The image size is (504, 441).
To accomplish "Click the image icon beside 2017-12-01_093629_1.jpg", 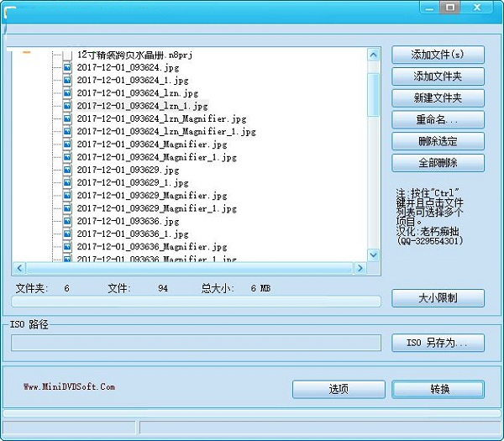I will [67, 182].
